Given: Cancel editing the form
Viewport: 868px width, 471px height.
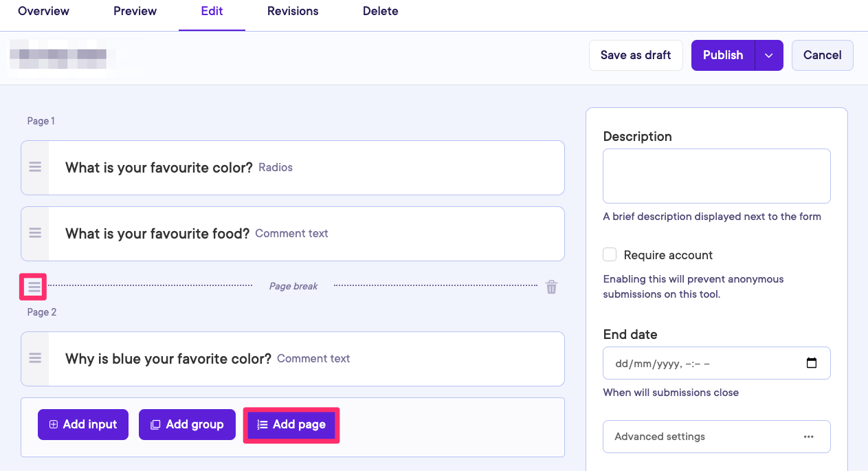Looking at the screenshot, I should coord(822,55).
